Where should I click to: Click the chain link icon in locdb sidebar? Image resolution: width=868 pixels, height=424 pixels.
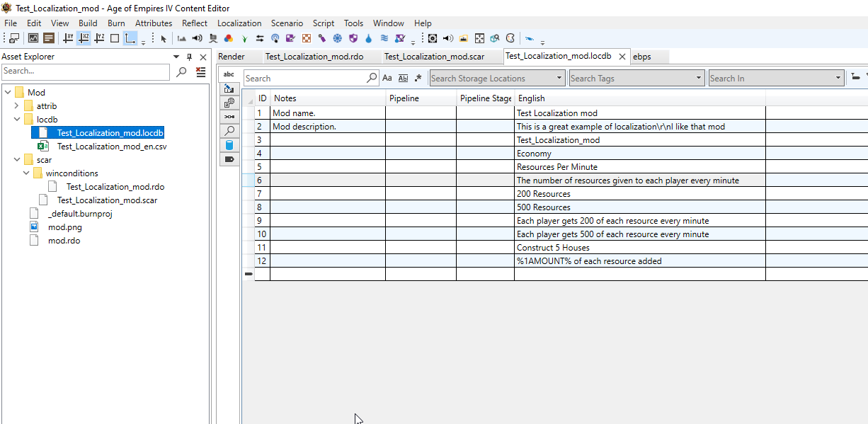coord(229,116)
